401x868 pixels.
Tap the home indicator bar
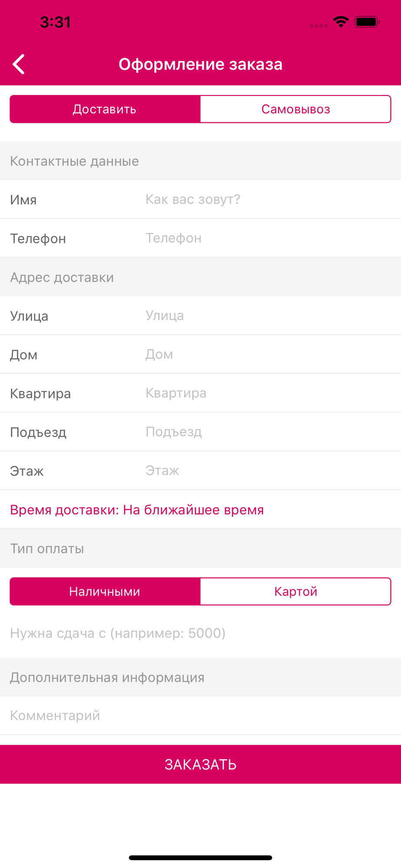pyautogui.click(x=200, y=858)
